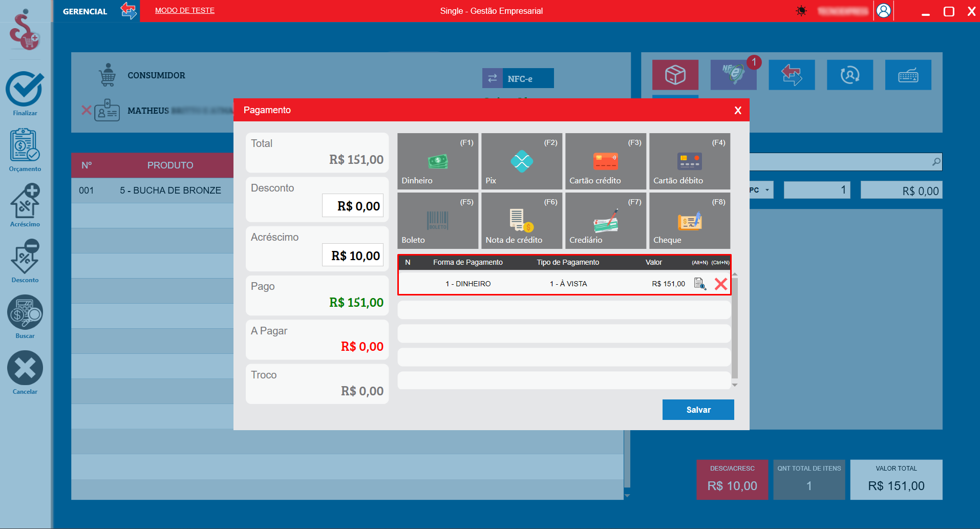Click the quantity field showing 1
The image size is (980, 529).
click(817, 190)
